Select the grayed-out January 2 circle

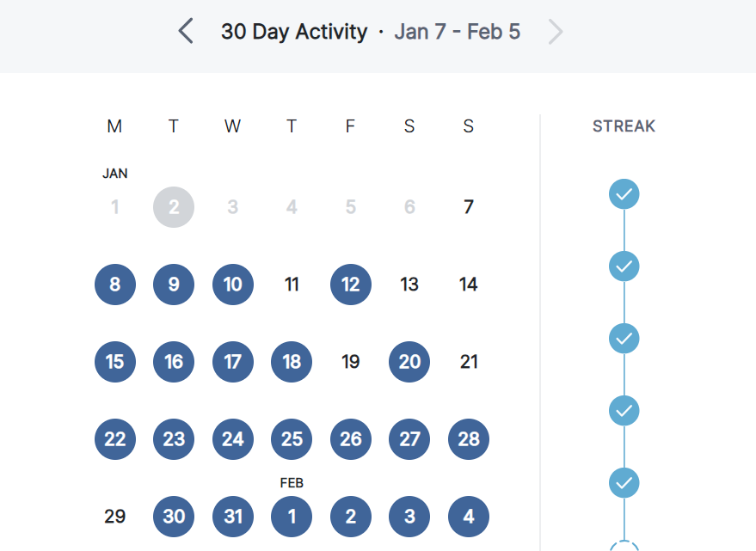pyautogui.click(x=174, y=207)
